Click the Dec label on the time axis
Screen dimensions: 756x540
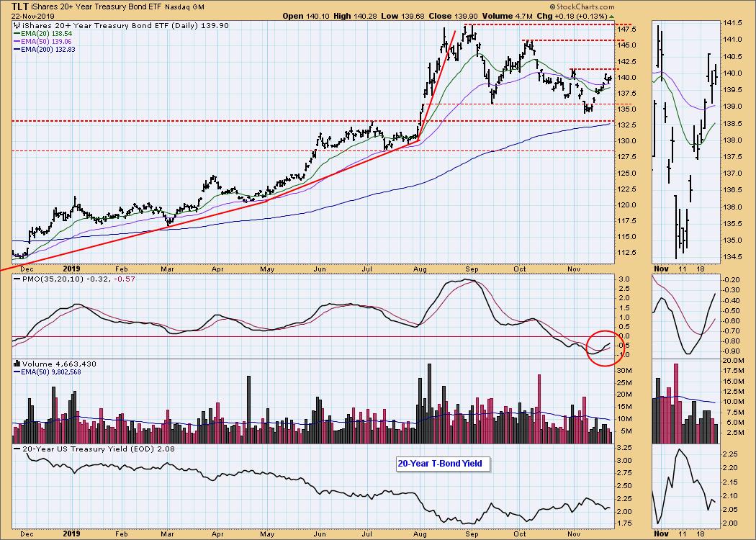(27, 269)
